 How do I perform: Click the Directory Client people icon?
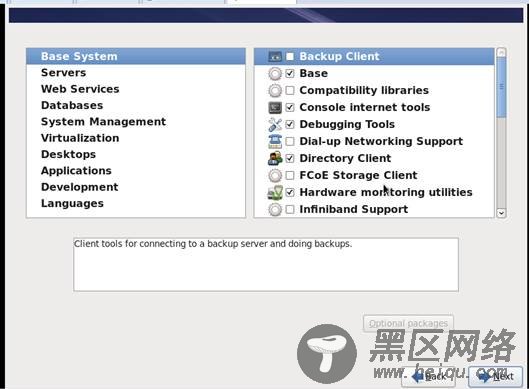pyautogui.click(x=275, y=158)
